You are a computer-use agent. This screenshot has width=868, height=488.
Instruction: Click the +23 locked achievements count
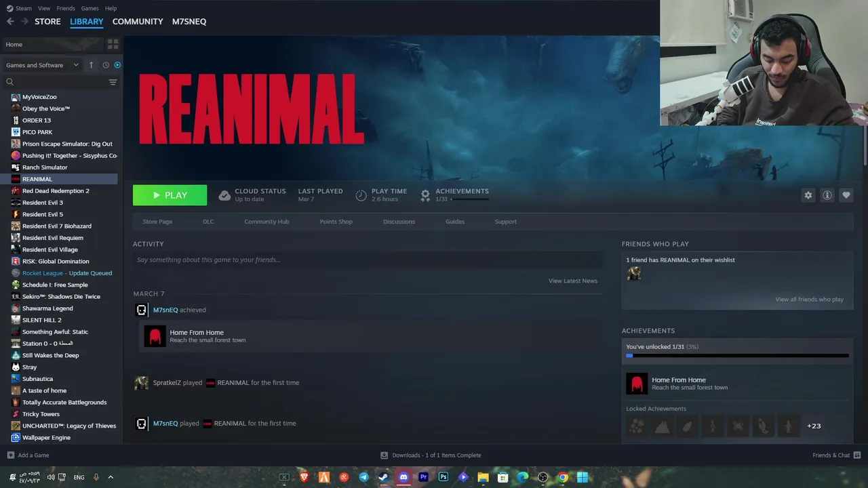point(814,426)
